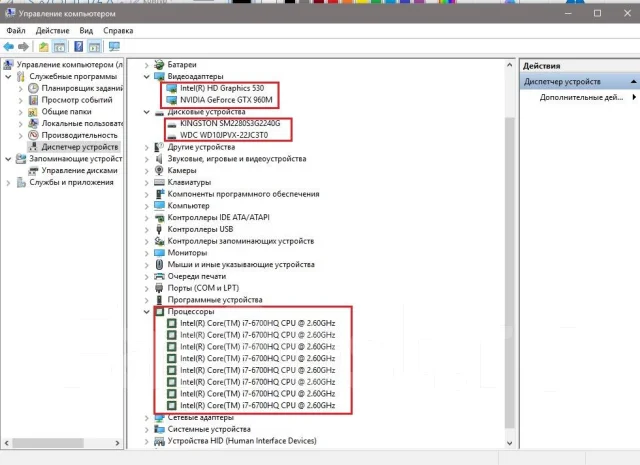This screenshot has width=640, height=465.
Task: Expand the Системные устройства category
Action: point(146,429)
